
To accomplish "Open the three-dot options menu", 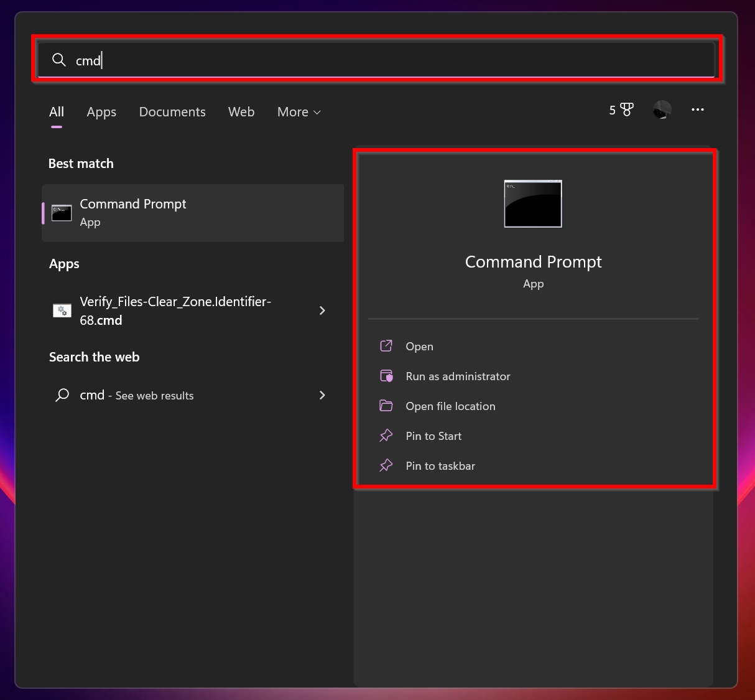I will [x=698, y=110].
